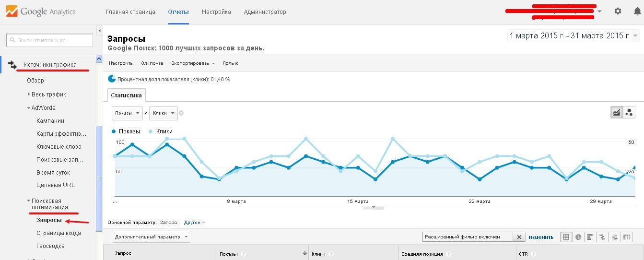Open the Целевые URL report
644x260 pixels.
tap(56, 185)
